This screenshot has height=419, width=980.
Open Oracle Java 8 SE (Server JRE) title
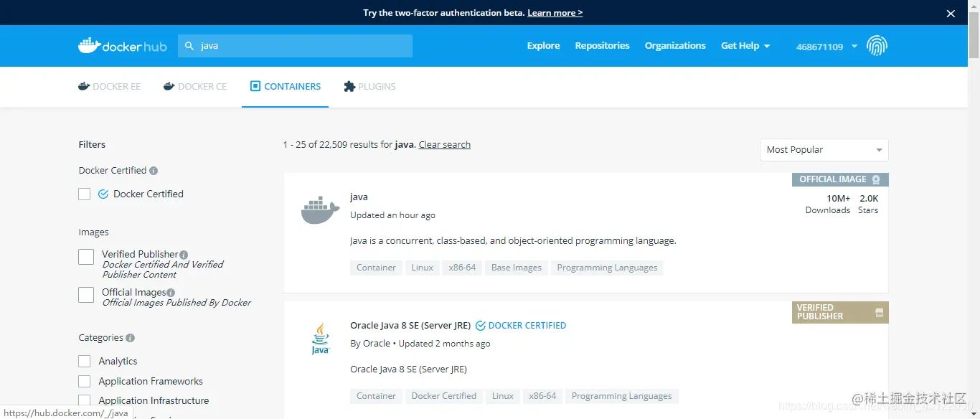409,326
